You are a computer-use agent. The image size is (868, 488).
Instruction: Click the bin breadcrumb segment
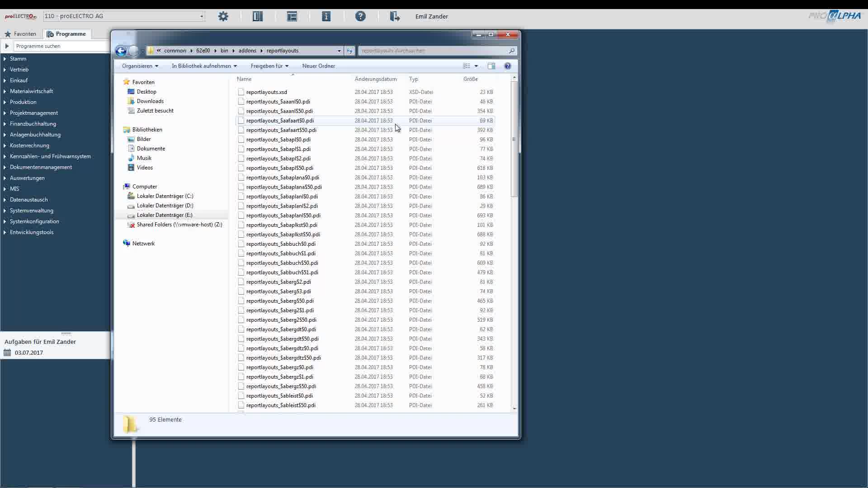click(x=224, y=51)
